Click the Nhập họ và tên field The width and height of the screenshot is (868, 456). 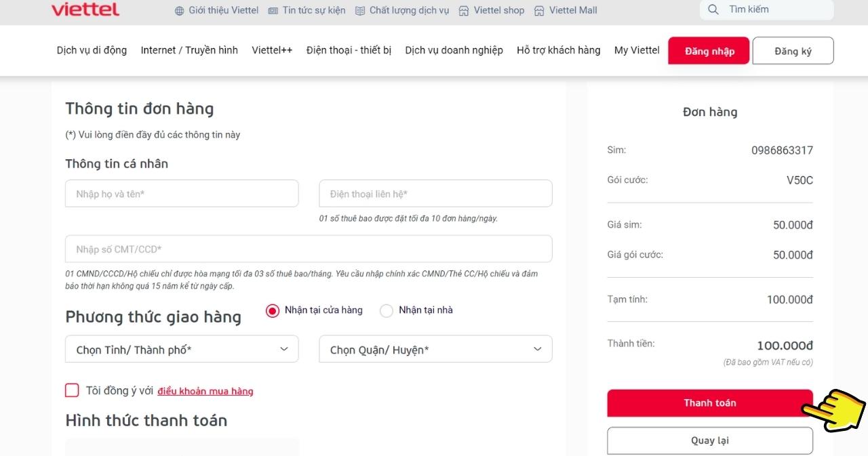(x=182, y=194)
